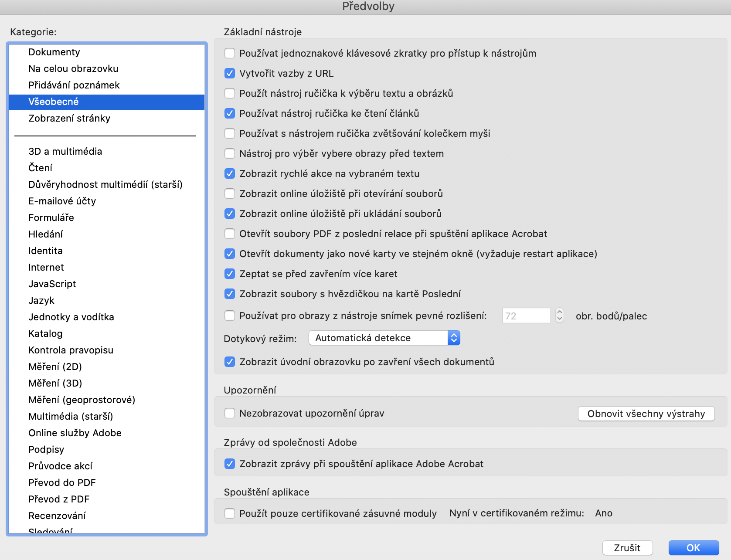The height and width of the screenshot is (560, 731).
Task: Open the "Dotykový režim" dropdown
Action: 384,338
